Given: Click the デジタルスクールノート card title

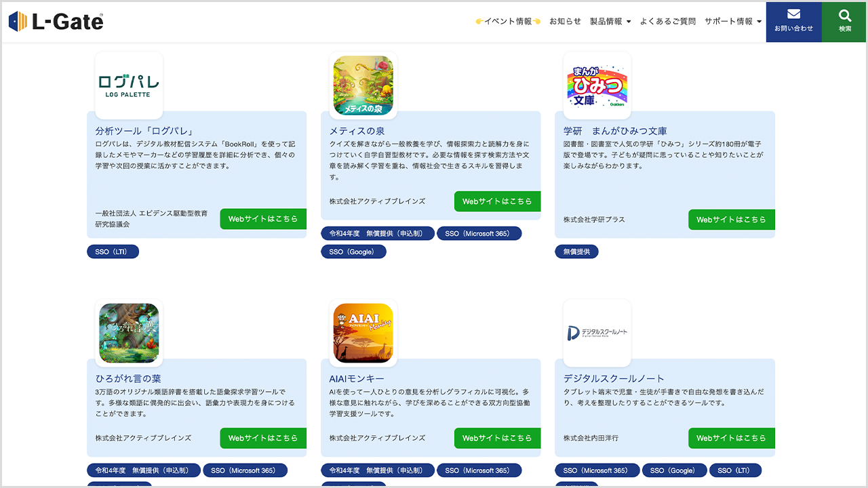Looking at the screenshot, I should tap(614, 378).
